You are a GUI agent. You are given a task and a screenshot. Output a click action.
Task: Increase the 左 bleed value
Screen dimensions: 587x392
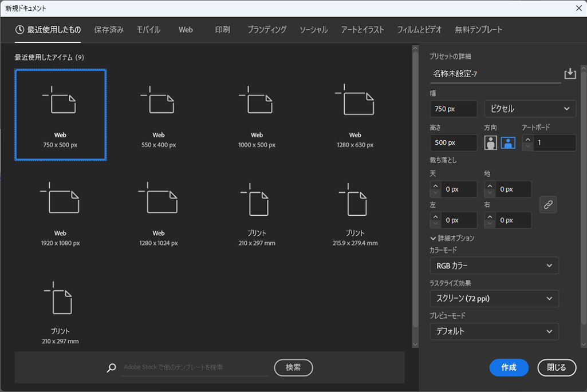(435, 216)
